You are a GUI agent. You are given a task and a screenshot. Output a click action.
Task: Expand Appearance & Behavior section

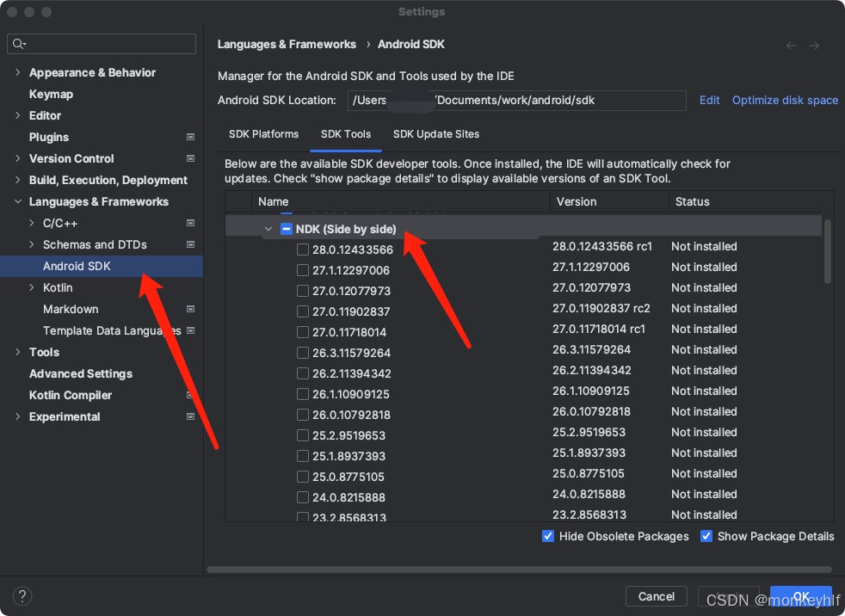[18, 72]
